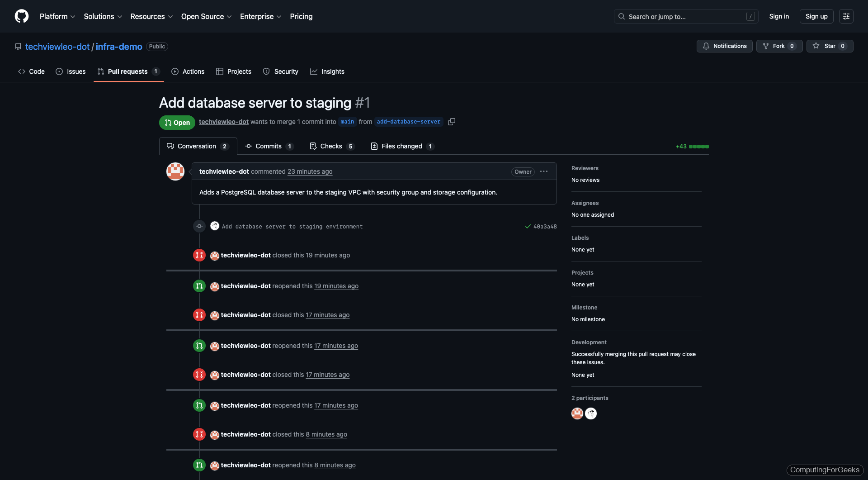Click techviewleo-dot's avatar on the opening comment
Viewport: 868px width, 480px height.
tap(175, 171)
